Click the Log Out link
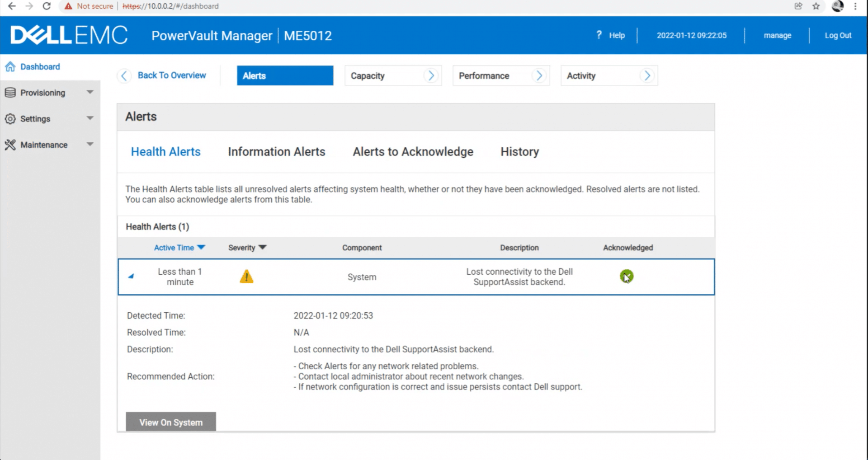Viewport: 868px width, 460px height. [838, 35]
